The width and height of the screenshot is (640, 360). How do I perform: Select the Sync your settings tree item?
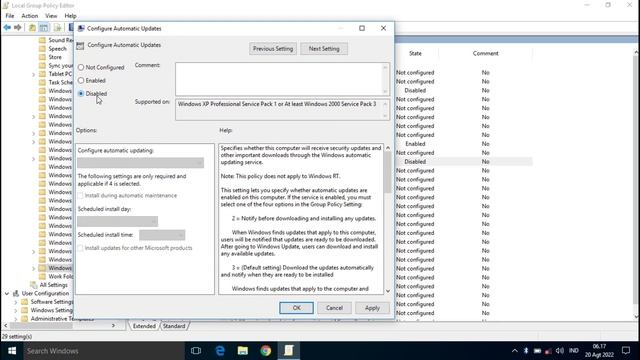click(x=60, y=66)
